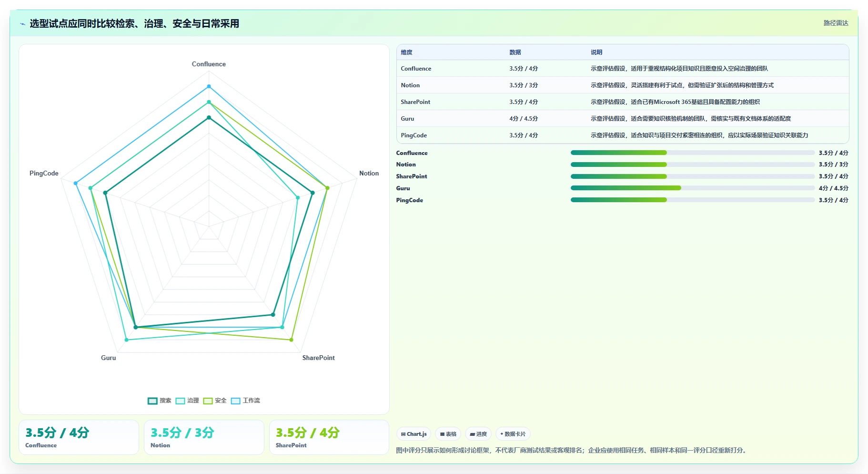Click the 工作流 data point on the PingCode axis
Screen dimensions: 868x474
[x=76, y=183]
